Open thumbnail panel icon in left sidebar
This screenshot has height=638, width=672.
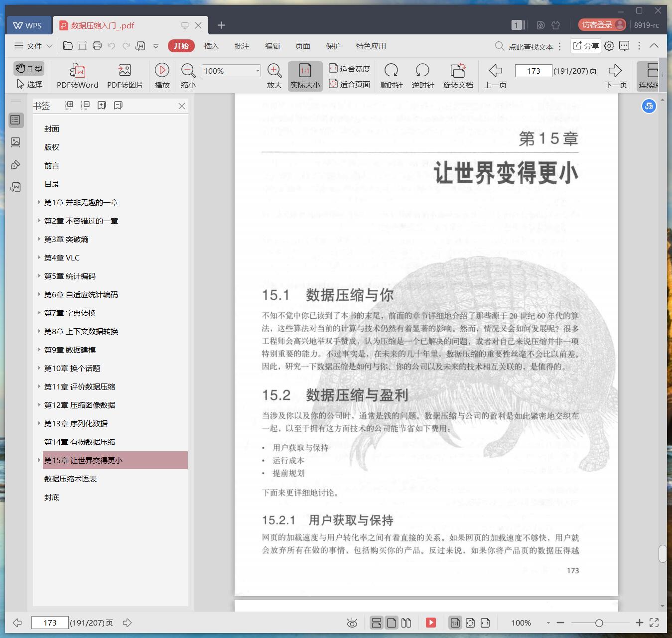pos(15,142)
